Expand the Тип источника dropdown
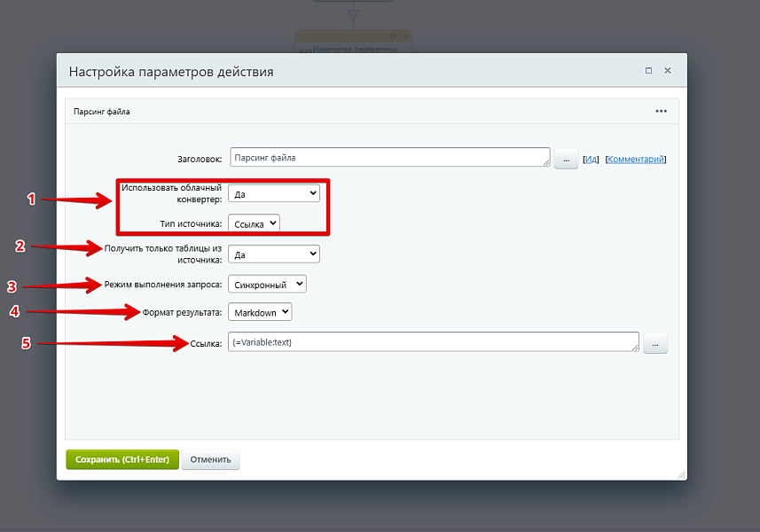Viewport: 760px width, 532px height. point(254,223)
